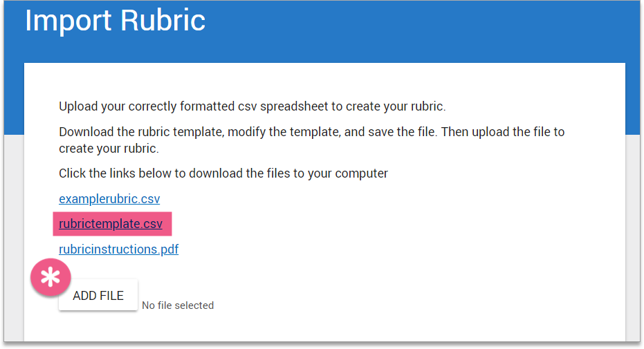This screenshot has width=644, height=349.
Task: Click the '.csv' extension of the examplerubric link
Action: (148, 199)
